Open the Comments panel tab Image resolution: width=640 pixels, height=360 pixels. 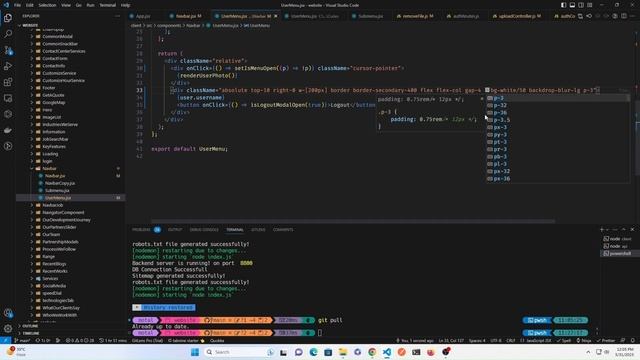[x=283, y=230]
